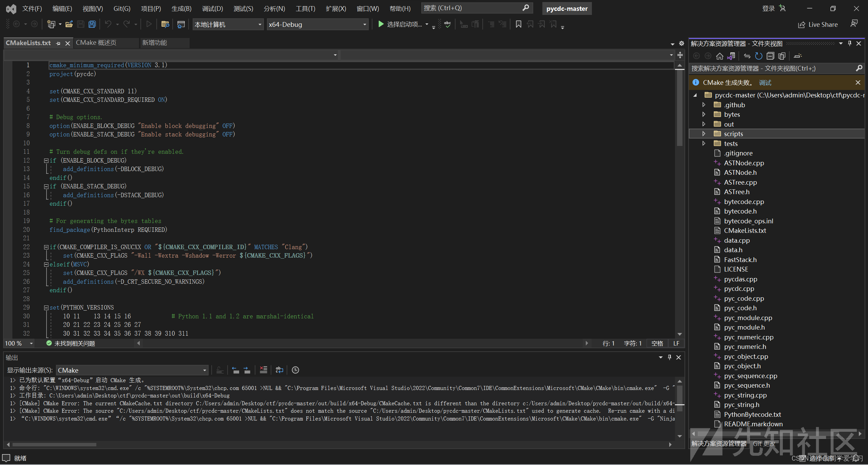This screenshot has height=465, width=868.
Task: Switch to the CMake 概述页 tab
Action: point(96,43)
